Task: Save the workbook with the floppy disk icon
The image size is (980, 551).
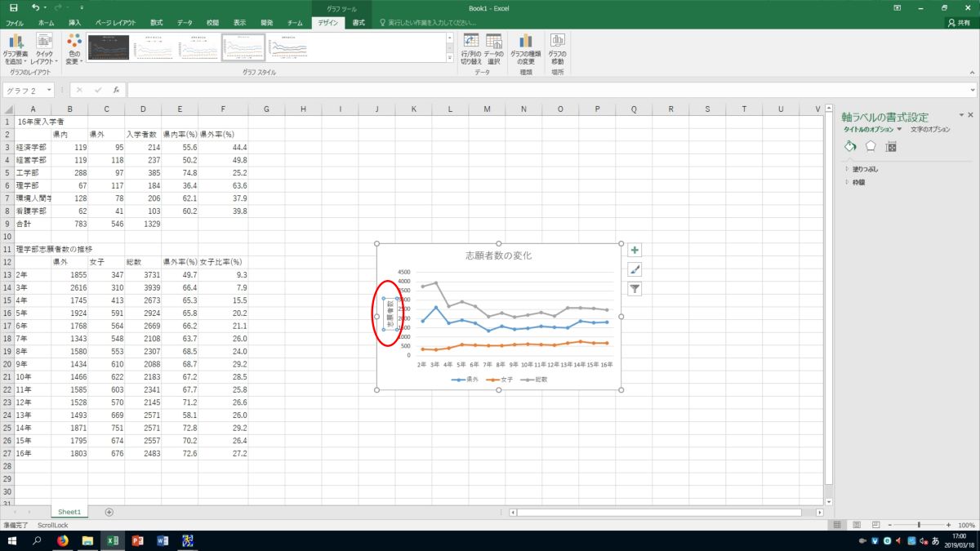Action: (x=13, y=7)
